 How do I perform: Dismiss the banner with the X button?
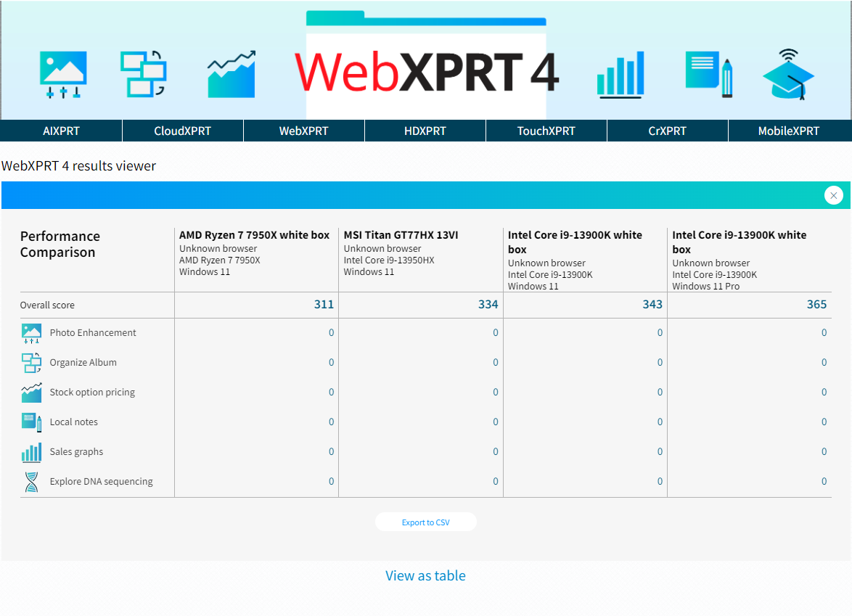click(833, 194)
